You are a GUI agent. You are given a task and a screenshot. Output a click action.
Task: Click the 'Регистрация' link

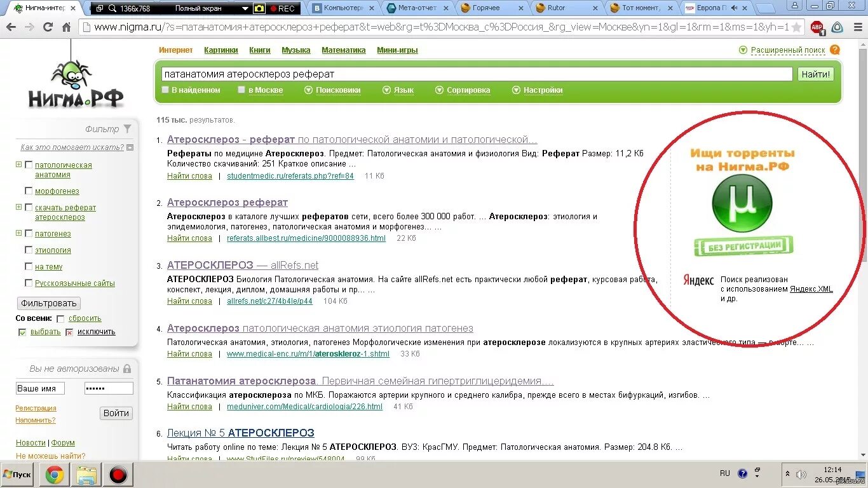[x=36, y=409]
